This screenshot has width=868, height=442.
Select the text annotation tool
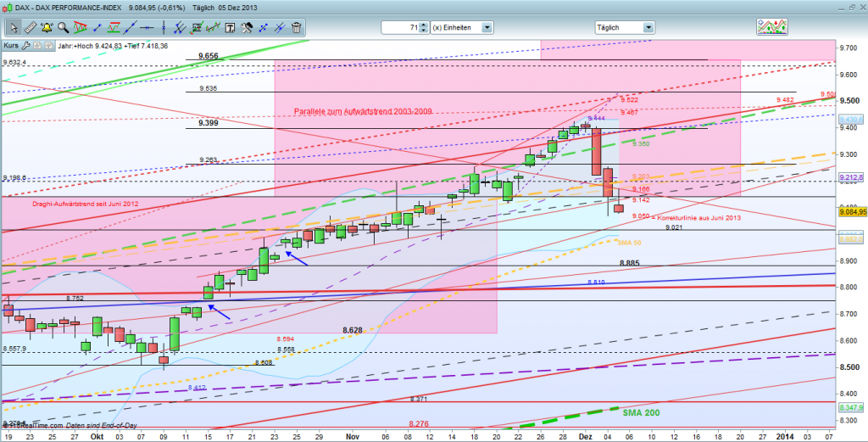click(x=231, y=26)
